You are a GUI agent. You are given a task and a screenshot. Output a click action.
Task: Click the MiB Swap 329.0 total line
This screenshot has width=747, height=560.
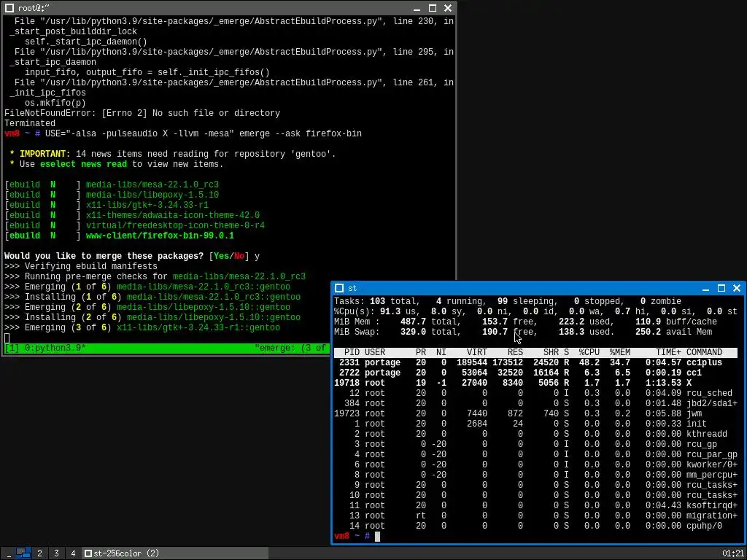click(523, 332)
